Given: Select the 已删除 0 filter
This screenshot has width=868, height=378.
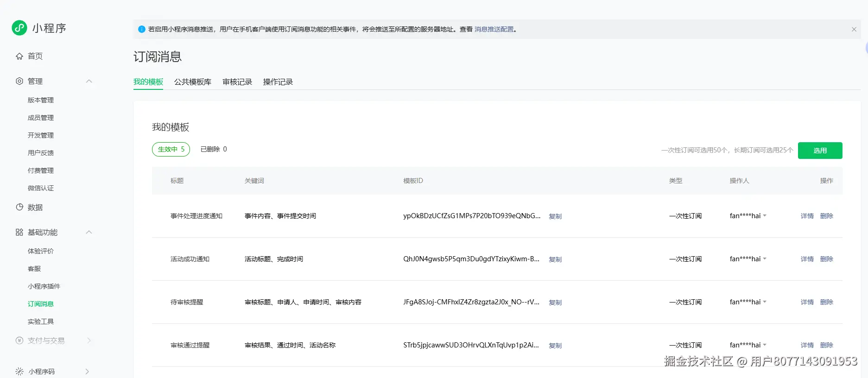Looking at the screenshot, I should click(214, 149).
